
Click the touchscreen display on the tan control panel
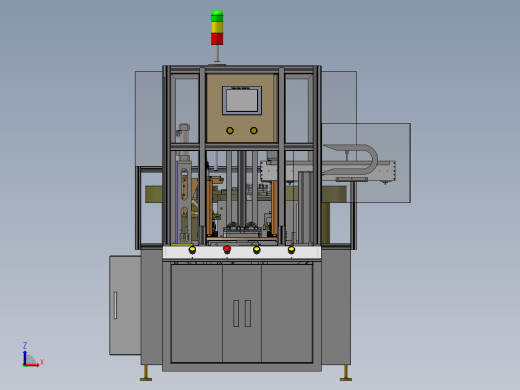[x=242, y=100]
